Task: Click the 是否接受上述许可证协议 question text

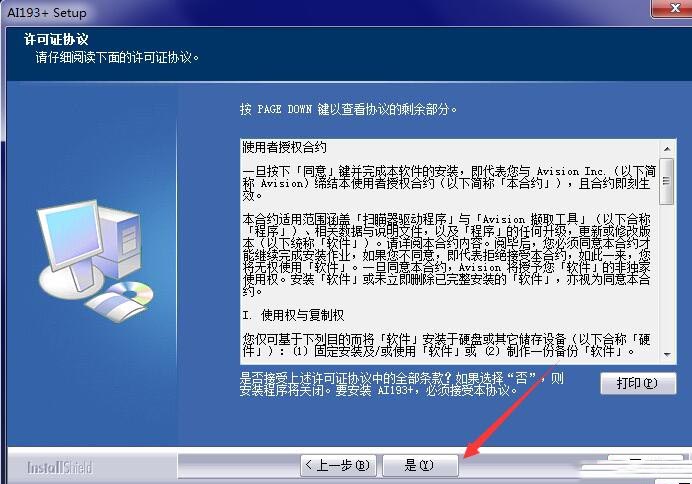Action: click(402, 384)
